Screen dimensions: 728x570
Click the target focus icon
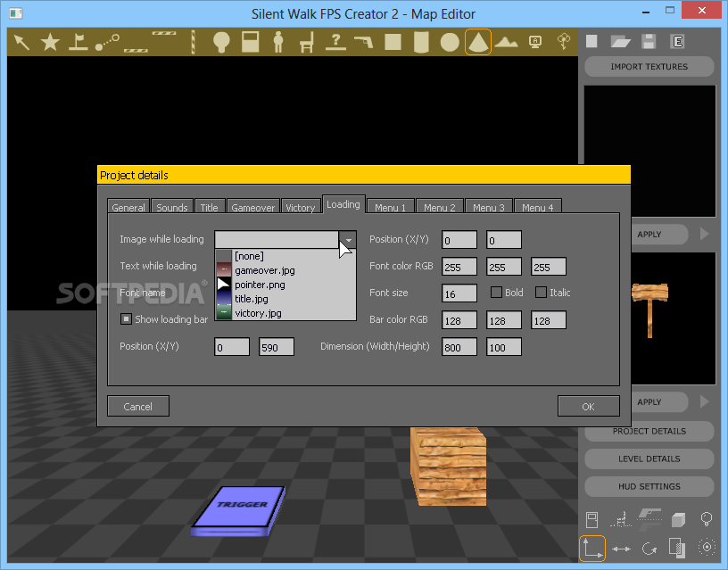[707, 548]
